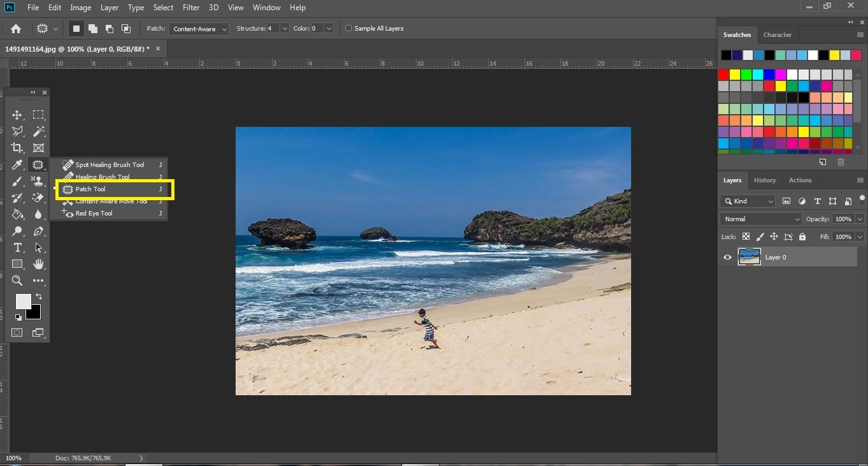Image resolution: width=868 pixels, height=466 pixels.
Task: Hide Layer 0 using eye icon
Action: tap(727, 257)
